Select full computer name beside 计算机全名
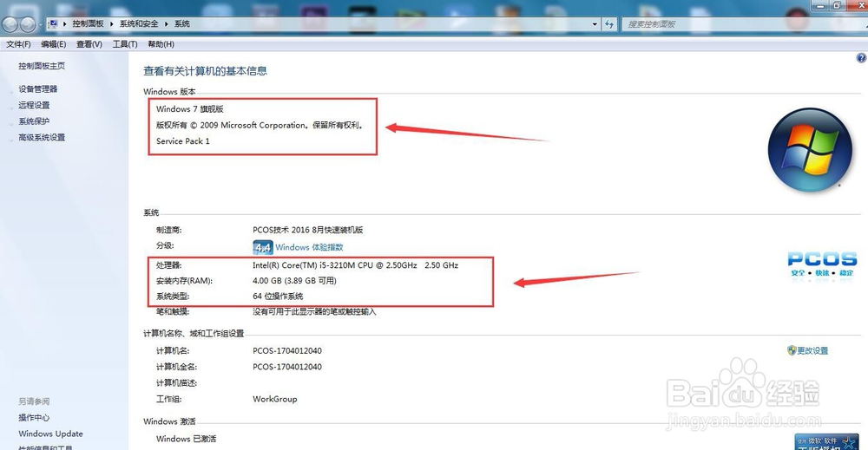Image resolution: width=868 pixels, height=450 pixels. pyautogui.click(x=287, y=367)
